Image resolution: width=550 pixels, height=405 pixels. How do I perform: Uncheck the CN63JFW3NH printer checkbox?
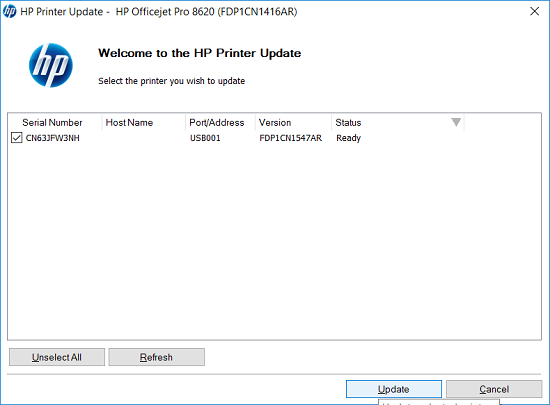16,138
